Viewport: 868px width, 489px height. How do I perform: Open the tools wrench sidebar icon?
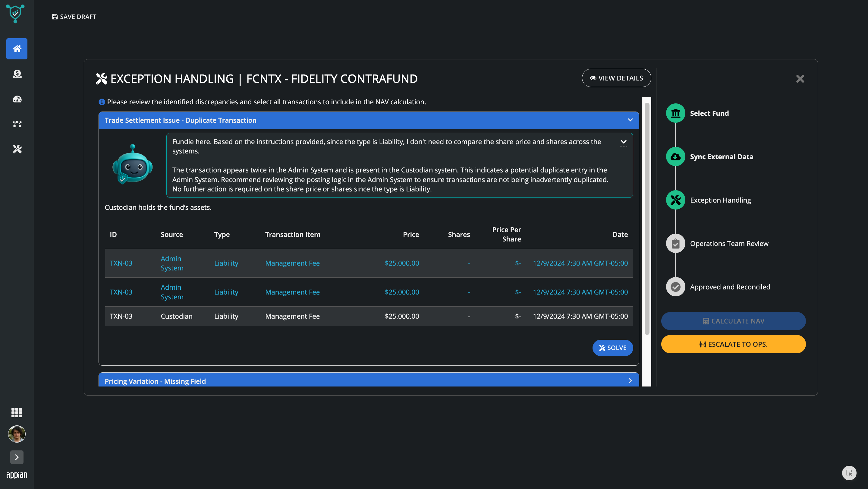click(x=17, y=149)
